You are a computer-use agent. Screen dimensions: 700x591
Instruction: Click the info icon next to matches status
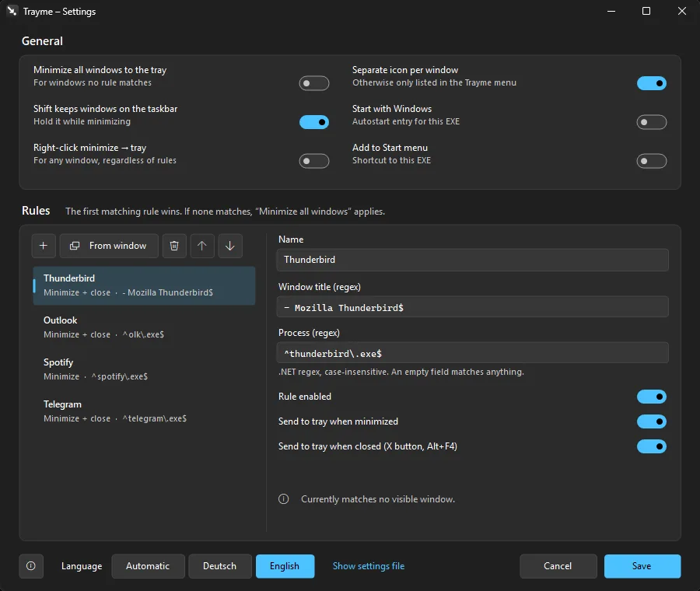coord(283,499)
